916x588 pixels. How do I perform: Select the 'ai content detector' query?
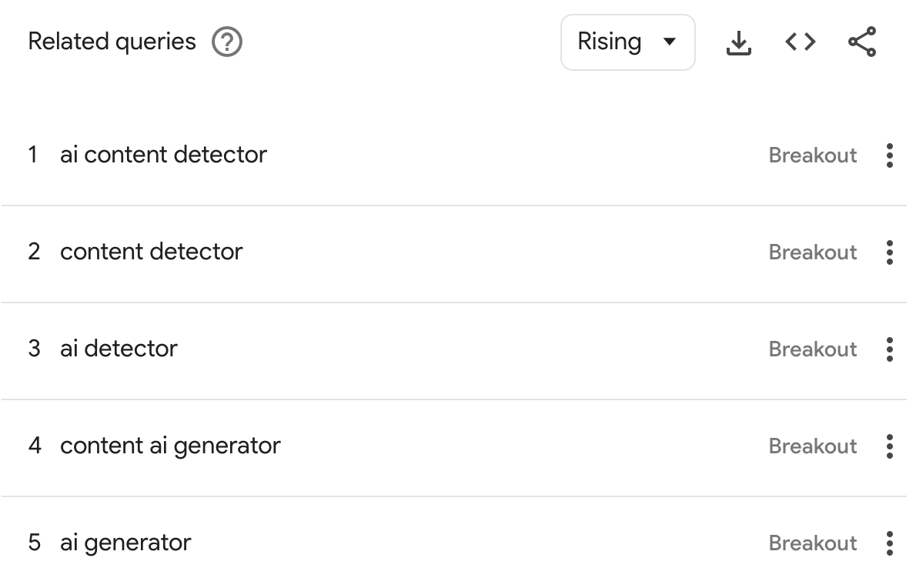click(x=164, y=155)
